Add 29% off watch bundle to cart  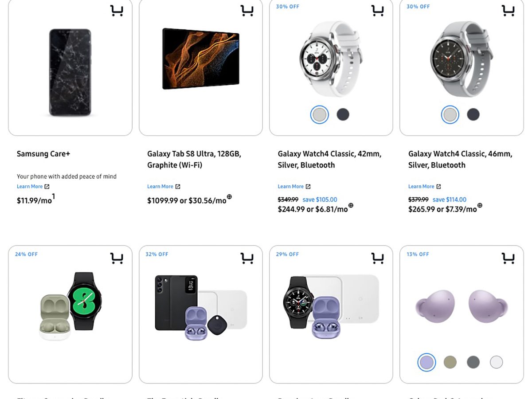click(378, 258)
